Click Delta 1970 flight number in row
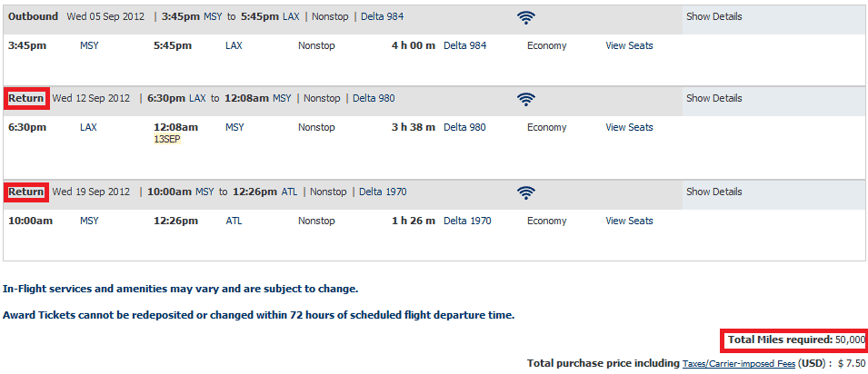This screenshot has width=868, height=374. pyautogui.click(x=467, y=221)
